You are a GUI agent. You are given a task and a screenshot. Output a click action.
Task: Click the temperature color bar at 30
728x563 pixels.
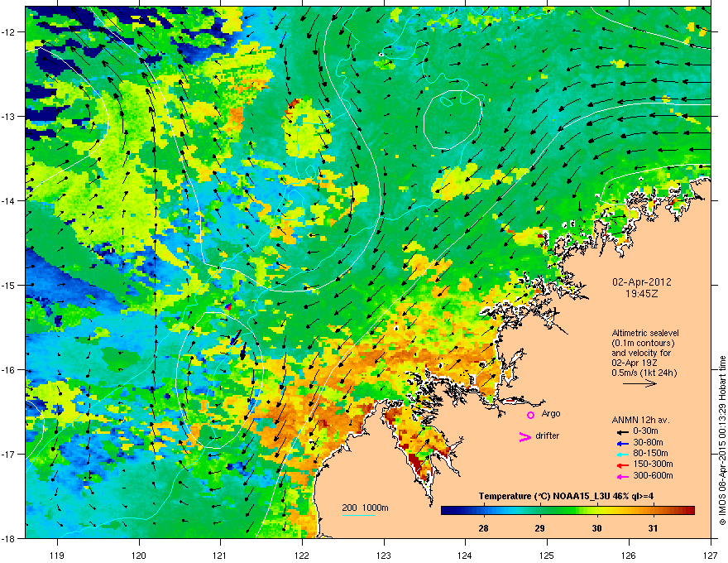click(x=596, y=511)
